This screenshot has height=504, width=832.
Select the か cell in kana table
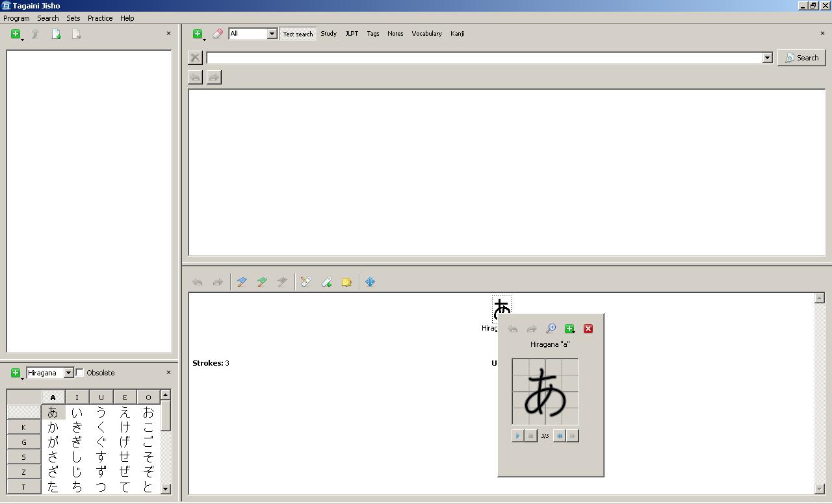pyautogui.click(x=53, y=427)
